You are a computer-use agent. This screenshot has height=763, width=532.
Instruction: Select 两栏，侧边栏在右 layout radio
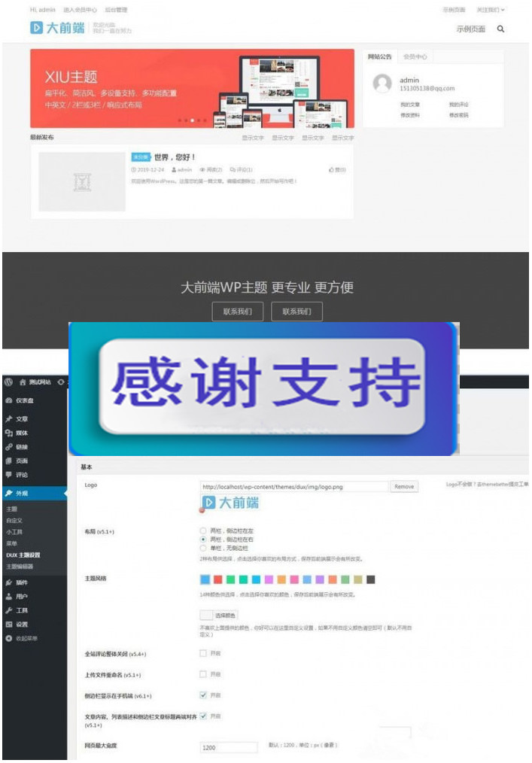click(x=203, y=540)
